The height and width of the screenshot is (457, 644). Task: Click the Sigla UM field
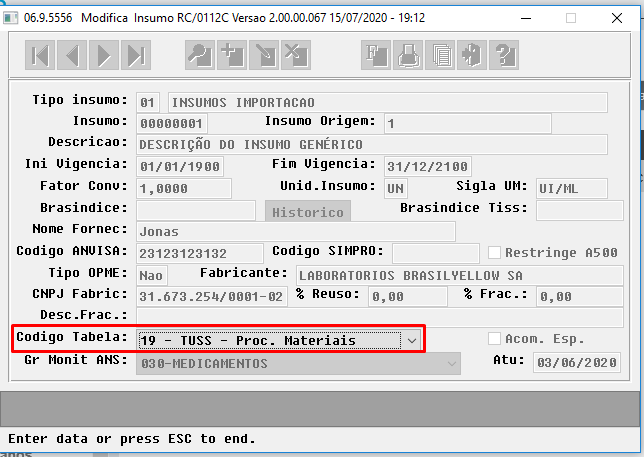pos(572,188)
